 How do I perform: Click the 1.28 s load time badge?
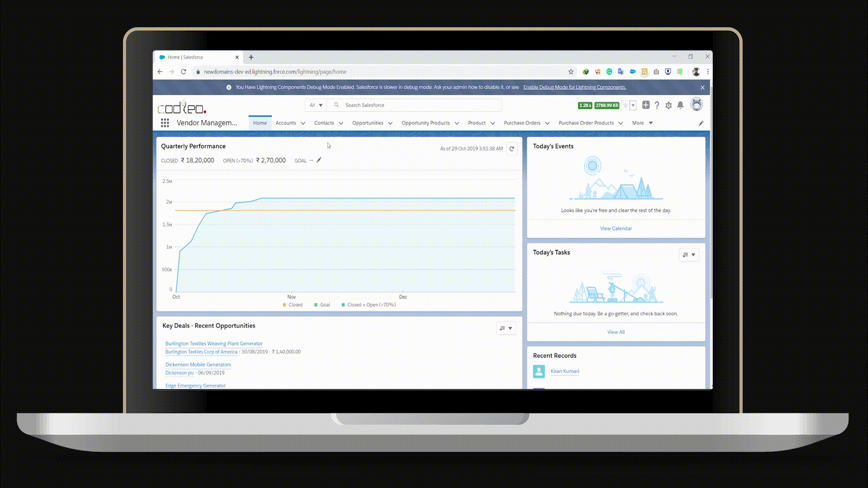click(585, 105)
